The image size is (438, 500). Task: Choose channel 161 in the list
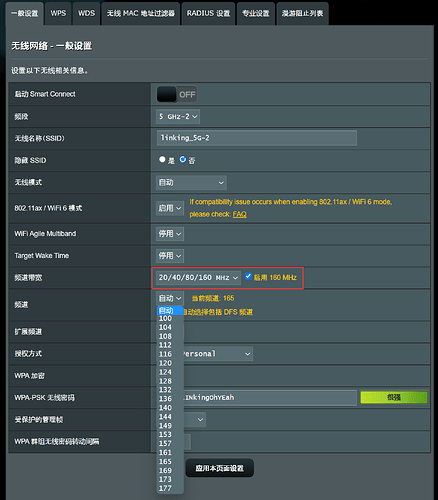(170, 453)
